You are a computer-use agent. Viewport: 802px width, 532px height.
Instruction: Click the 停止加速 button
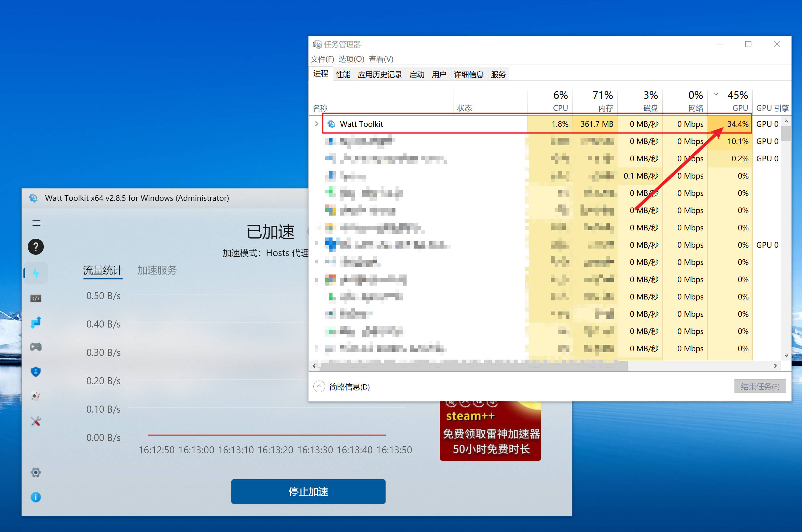tap(308, 491)
